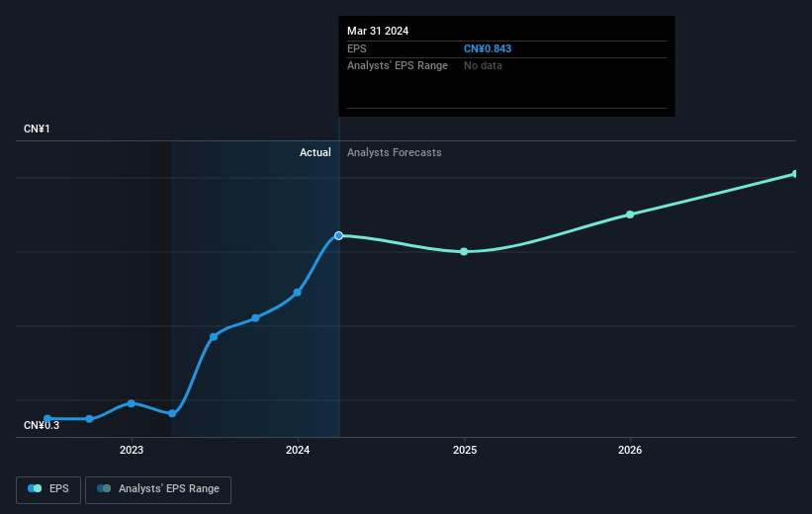The width and height of the screenshot is (812, 514).
Task: Click the CN¥0.3 y-axis label
Action: pyautogui.click(x=42, y=425)
